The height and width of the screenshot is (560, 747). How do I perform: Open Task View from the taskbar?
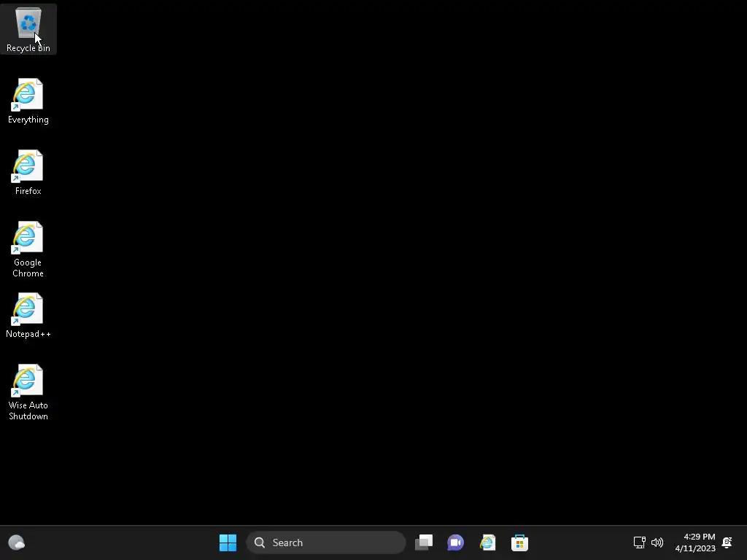coord(424,542)
